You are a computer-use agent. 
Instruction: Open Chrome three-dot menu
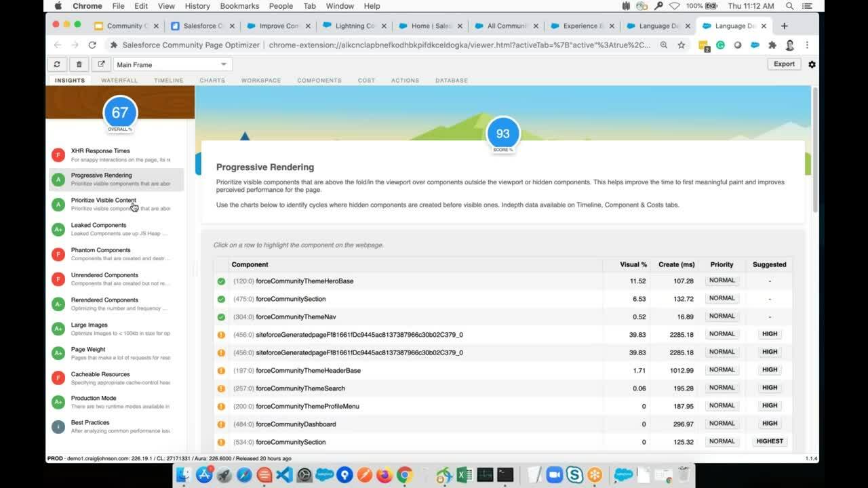pos(807,45)
